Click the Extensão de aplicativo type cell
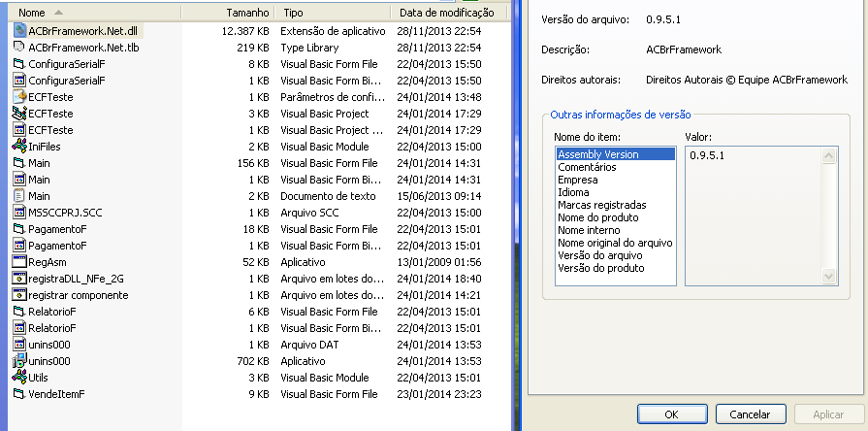The width and height of the screenshot is (868, 431). pos(333,31)
